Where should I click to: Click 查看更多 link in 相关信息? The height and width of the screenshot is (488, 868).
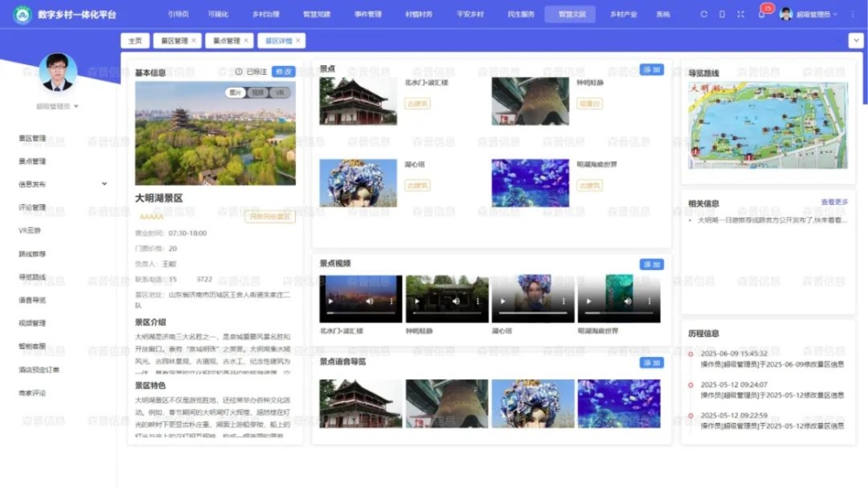click(x=834, y=202)
